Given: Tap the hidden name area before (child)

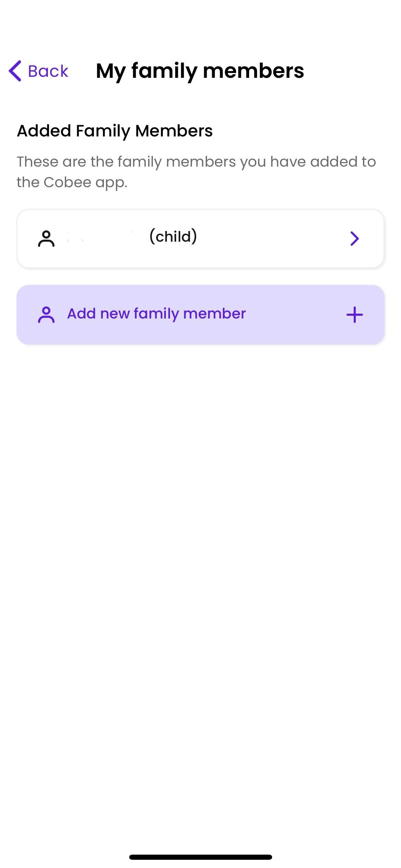Looking at the screenshot, I should tap(100, 237).
